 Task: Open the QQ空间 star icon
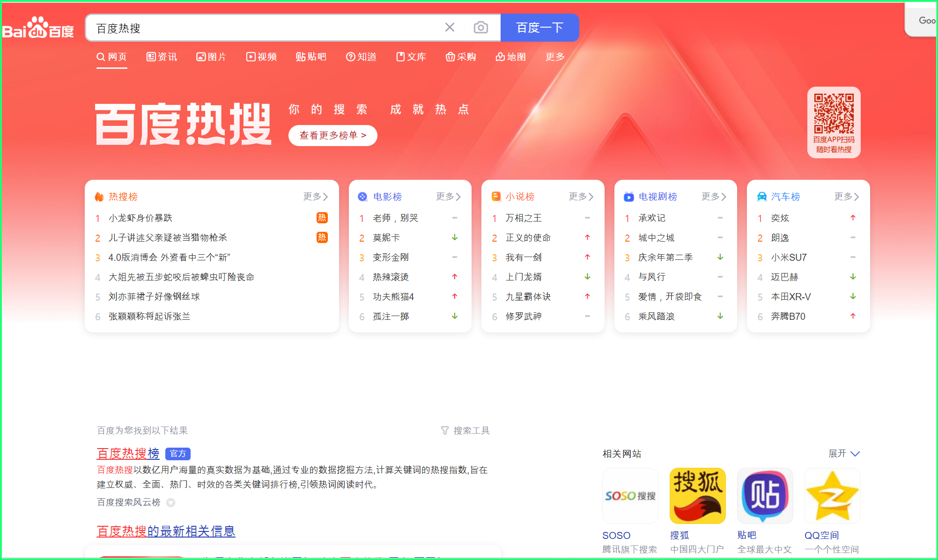832,496
